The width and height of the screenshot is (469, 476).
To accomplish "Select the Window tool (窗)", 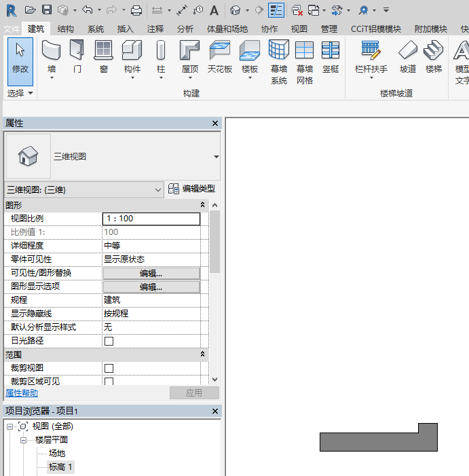I will click(x=104, y=56).
